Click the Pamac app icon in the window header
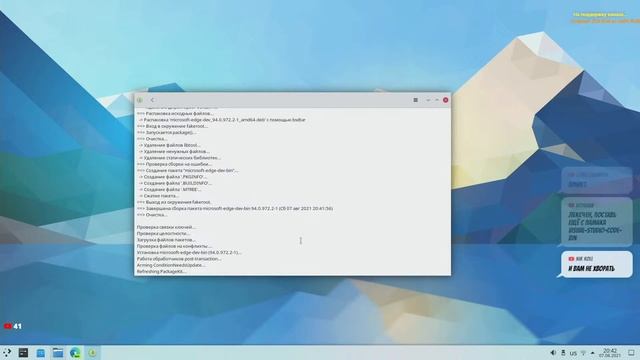640x360 pixels. [x=140, y=100]
